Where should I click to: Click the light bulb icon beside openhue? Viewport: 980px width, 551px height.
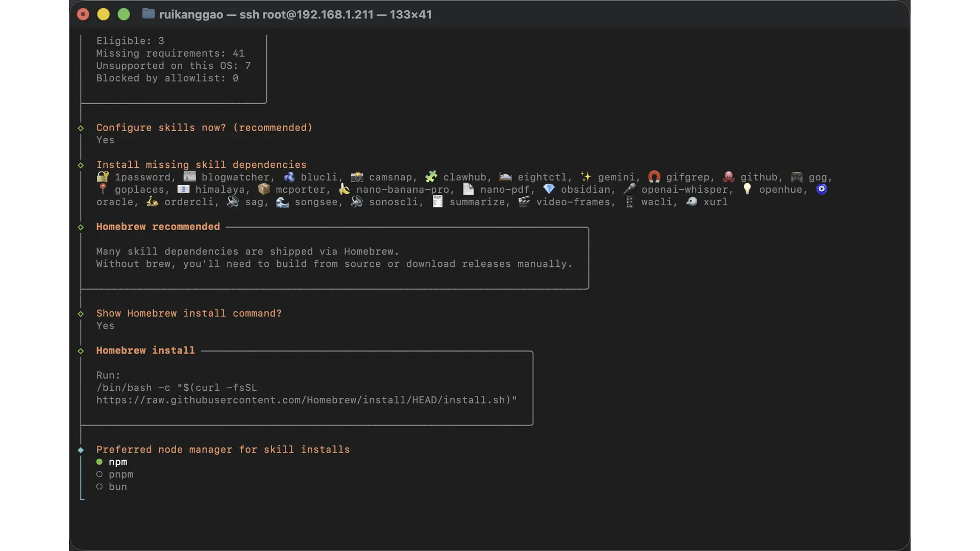(747, 189)
